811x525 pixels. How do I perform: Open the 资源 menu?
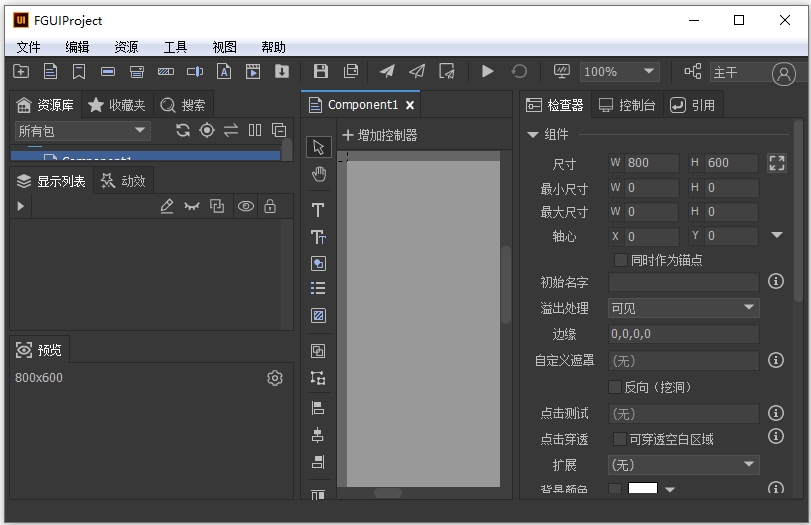pos(126,47)
